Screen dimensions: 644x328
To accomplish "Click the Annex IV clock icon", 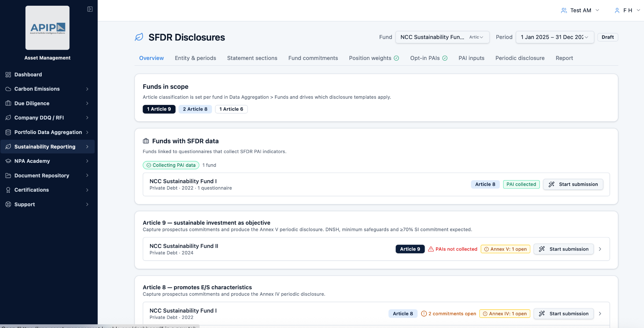I will click(485, 314).
